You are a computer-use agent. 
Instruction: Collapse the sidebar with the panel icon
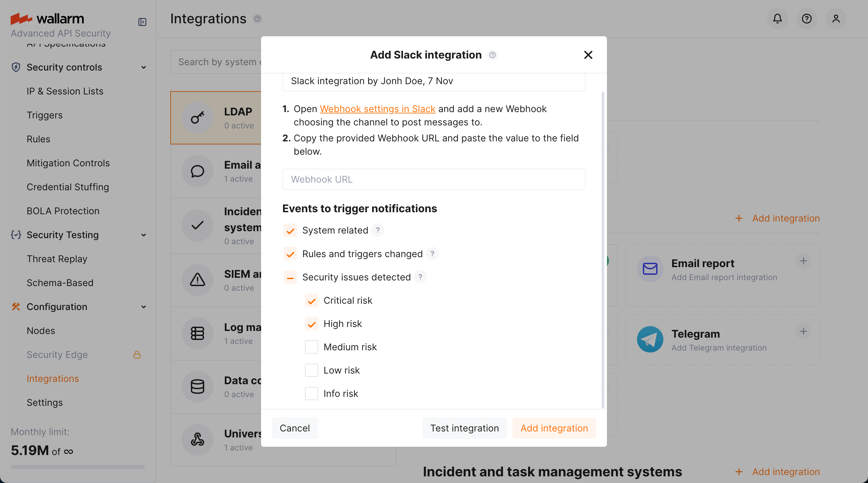click(x=142, y=22)
